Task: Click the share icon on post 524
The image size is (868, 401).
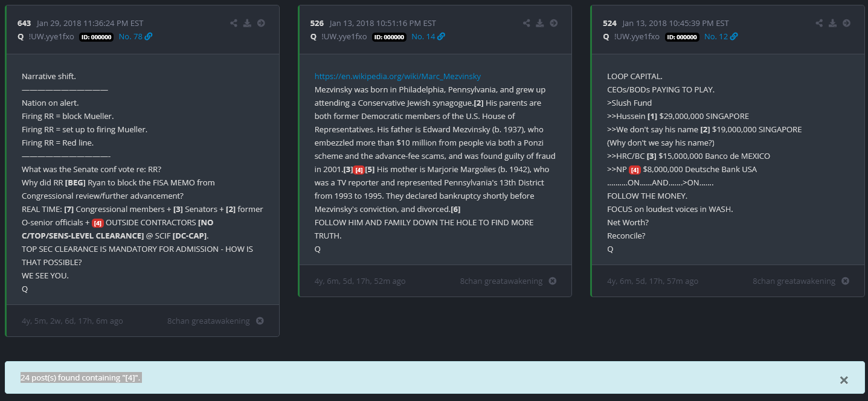Action: pos(819,24)
